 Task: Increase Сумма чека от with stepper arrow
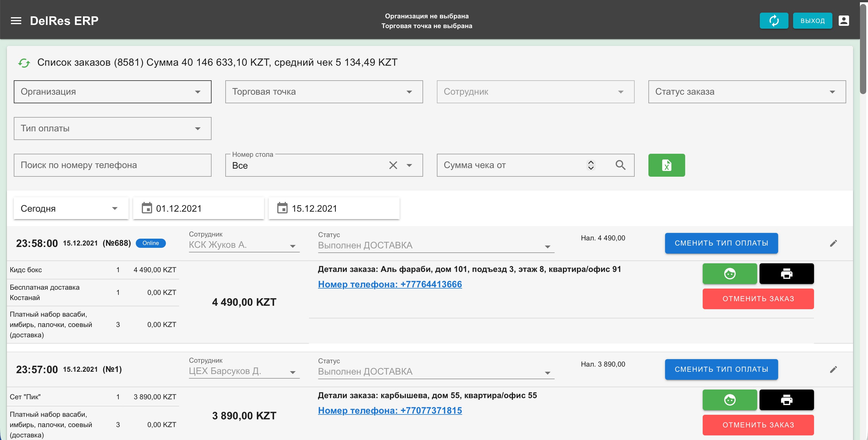pyautogui.click(x=591, y=162)
